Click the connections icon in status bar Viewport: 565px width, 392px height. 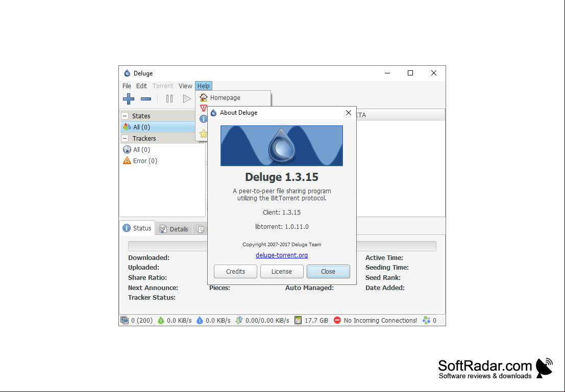[x=125, y=320]
